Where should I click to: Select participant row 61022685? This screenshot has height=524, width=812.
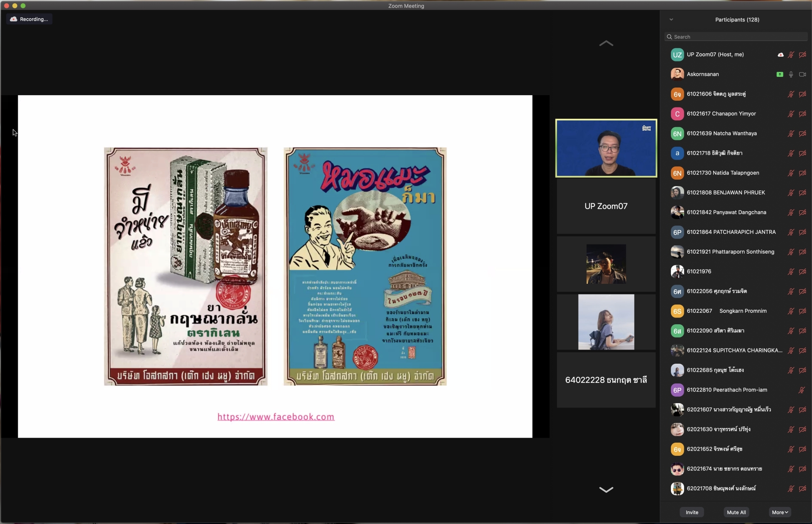[x=736, y=370]
